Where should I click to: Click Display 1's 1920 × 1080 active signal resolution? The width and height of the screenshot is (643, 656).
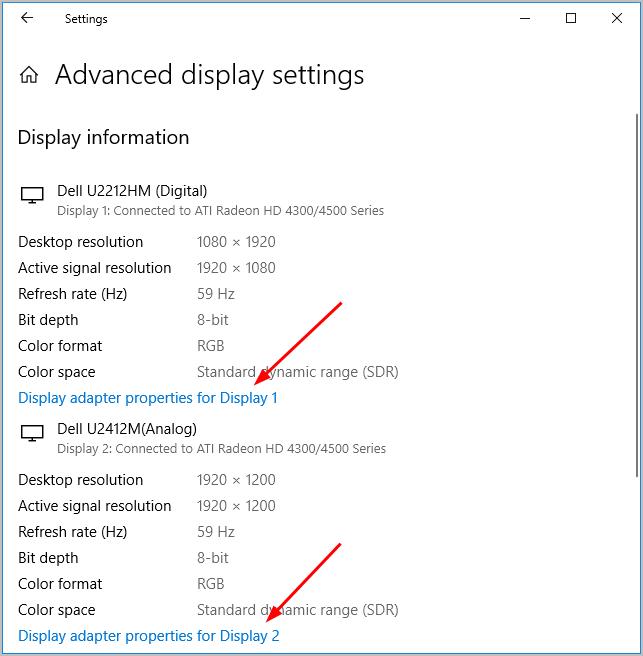point(236,268)
